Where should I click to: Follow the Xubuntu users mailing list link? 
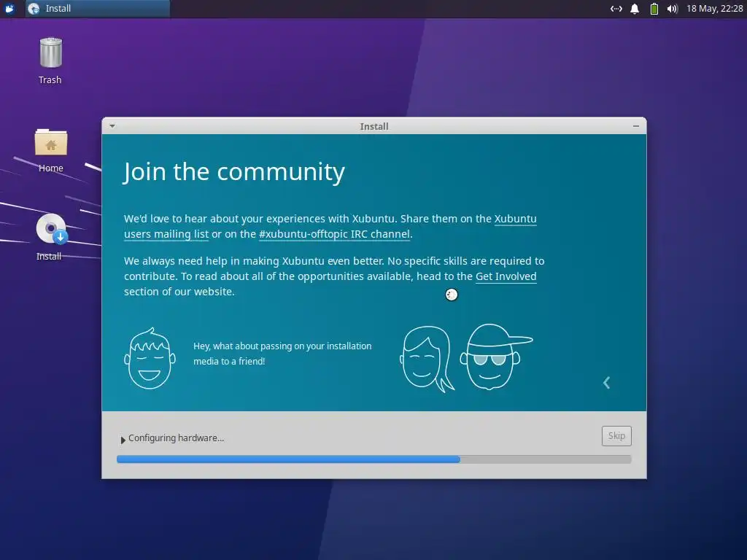coord(166,234)
